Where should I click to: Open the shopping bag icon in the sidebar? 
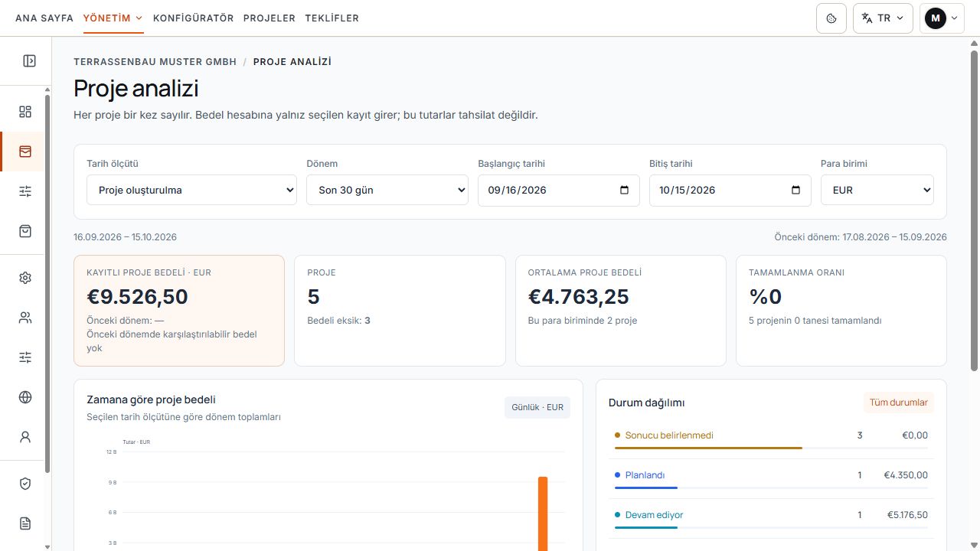coord(25,231)
